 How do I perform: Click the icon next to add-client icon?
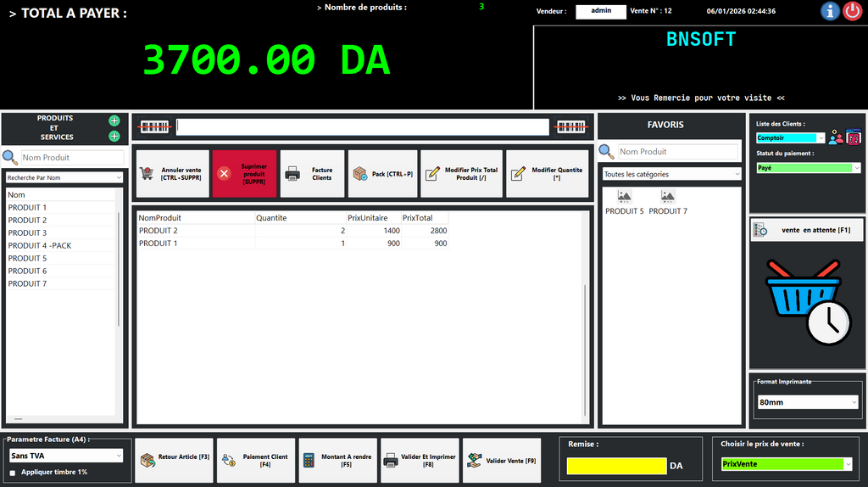[854, 137]
